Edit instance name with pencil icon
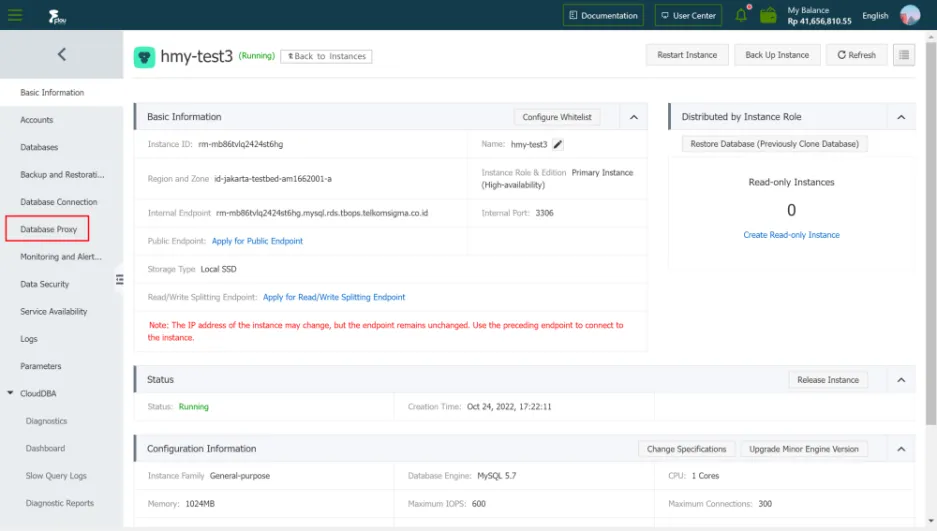The width and height of the screenshot is (937, 531). [x=558, y=144]
